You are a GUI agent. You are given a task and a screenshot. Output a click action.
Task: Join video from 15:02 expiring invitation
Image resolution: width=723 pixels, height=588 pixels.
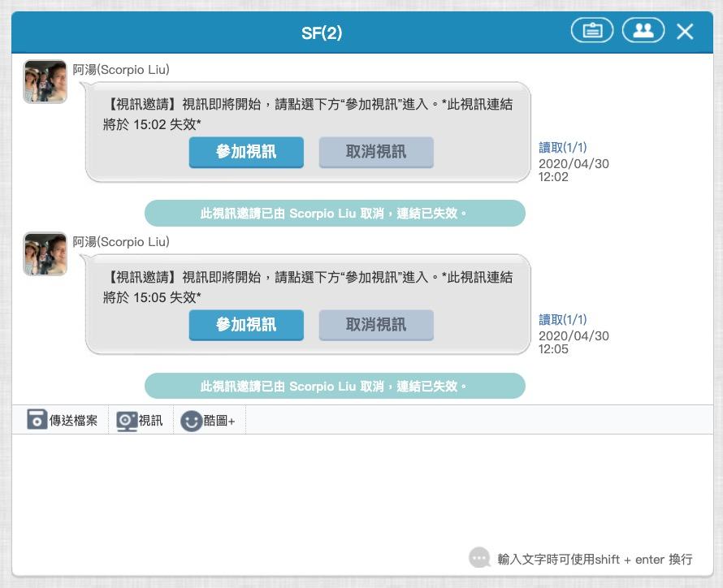click(246, 152)
